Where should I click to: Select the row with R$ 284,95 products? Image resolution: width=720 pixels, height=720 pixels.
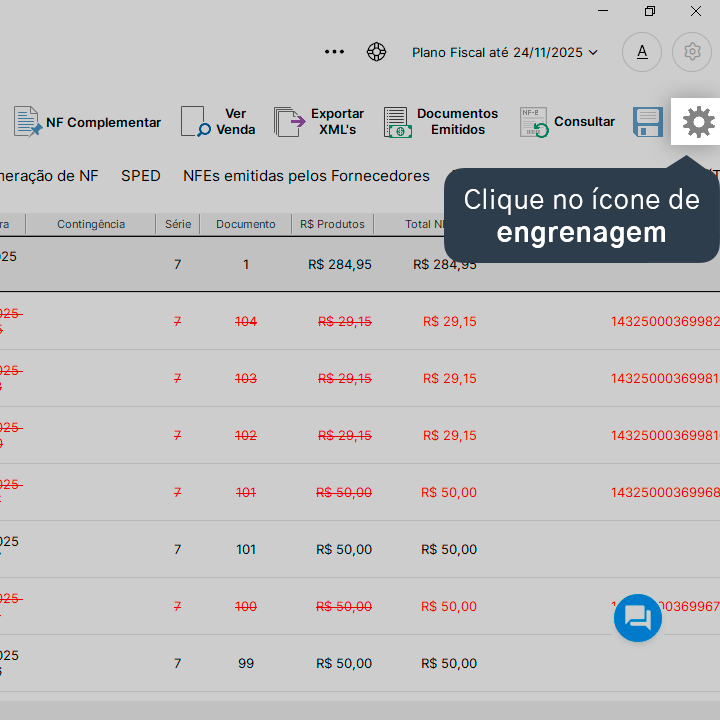pyautogui.click(x=360, y=264)
